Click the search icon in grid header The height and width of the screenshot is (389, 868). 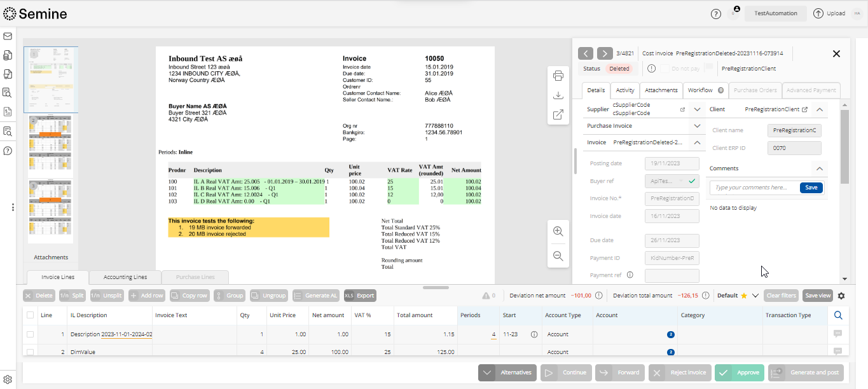tap(838, 315)
